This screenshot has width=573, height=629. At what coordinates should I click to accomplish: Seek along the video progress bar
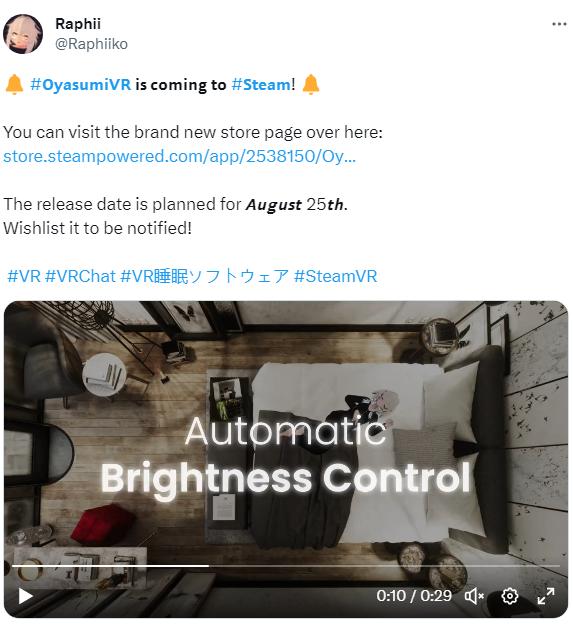286,566
